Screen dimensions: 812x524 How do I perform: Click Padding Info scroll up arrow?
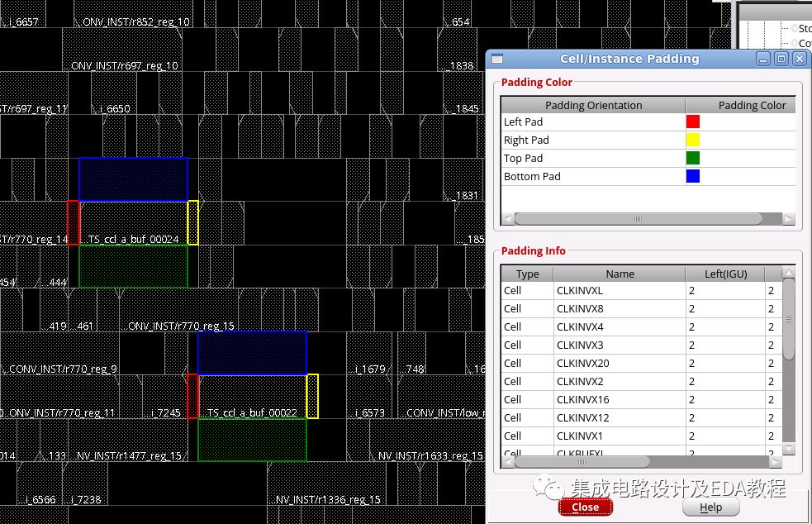(789, 272)
